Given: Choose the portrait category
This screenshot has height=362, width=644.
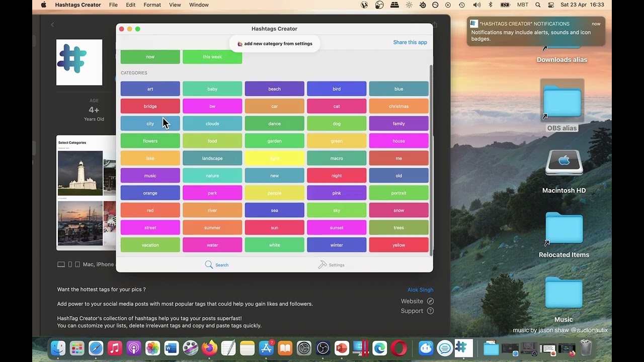Looking at the screenshot, I should (398, 193).
